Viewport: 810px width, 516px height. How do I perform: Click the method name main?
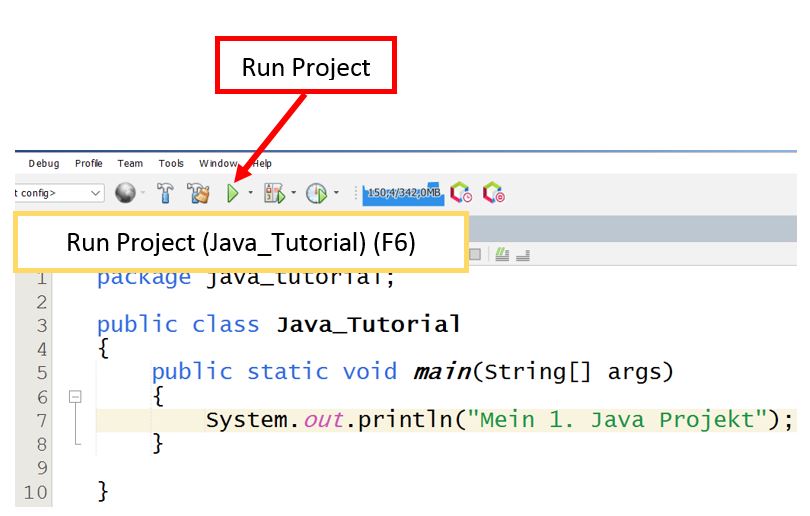coord(442,372)
